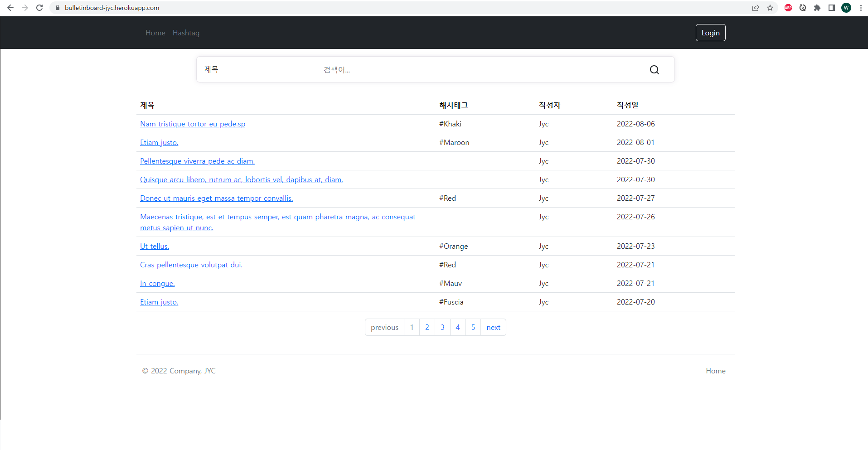Click the #Mauv hashtag cell
Viewport: 868px width, 450px height.
tap(451, 283)
